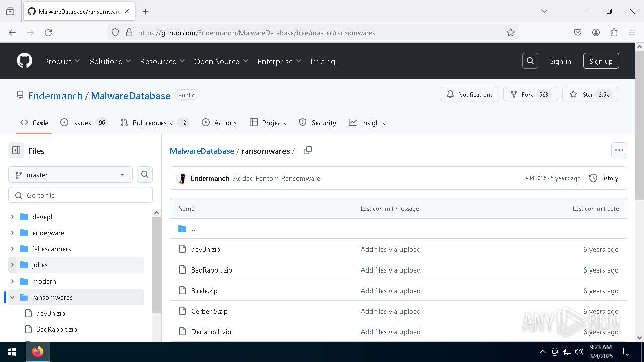The height and width of the screenshot is (362, 644).
Task: Collapse the Files side panel icon
Action: pos(16,150)
